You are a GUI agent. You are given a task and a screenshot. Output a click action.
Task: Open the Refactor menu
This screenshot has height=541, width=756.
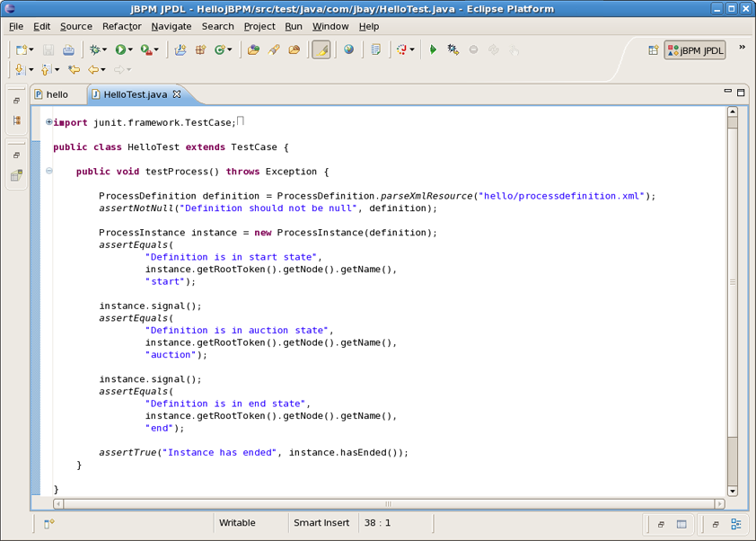tap(121, 26)
